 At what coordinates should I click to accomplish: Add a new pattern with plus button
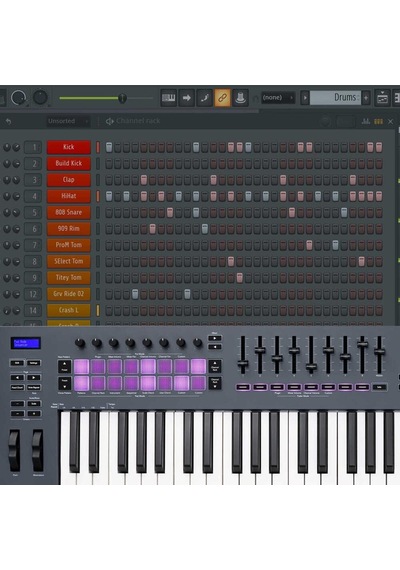[366, 98]
